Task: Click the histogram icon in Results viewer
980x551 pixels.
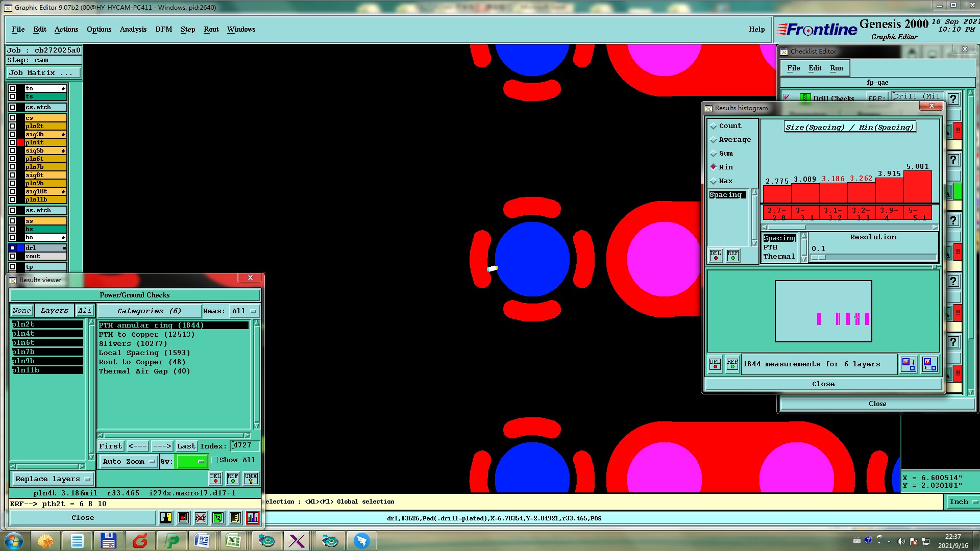Action: click(252, 518)
